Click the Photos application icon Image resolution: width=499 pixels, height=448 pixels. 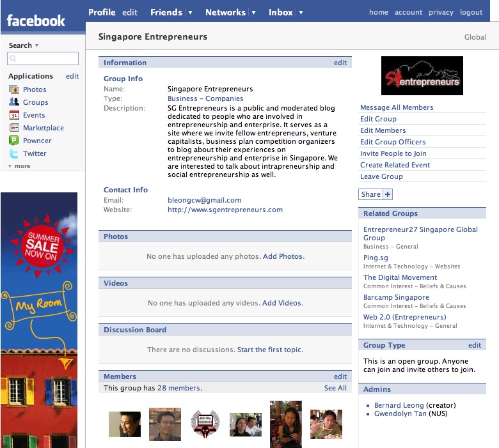pyautogui.click(x=14, y=89)
